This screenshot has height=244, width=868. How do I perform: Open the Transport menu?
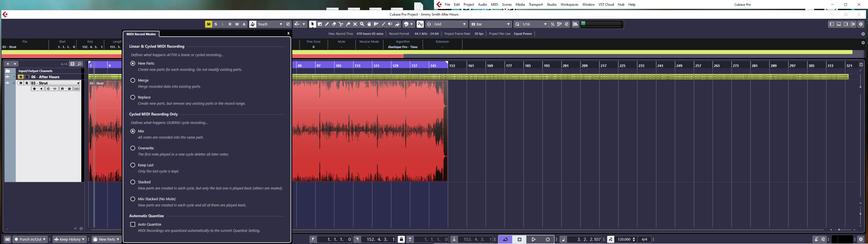point(535,4)
